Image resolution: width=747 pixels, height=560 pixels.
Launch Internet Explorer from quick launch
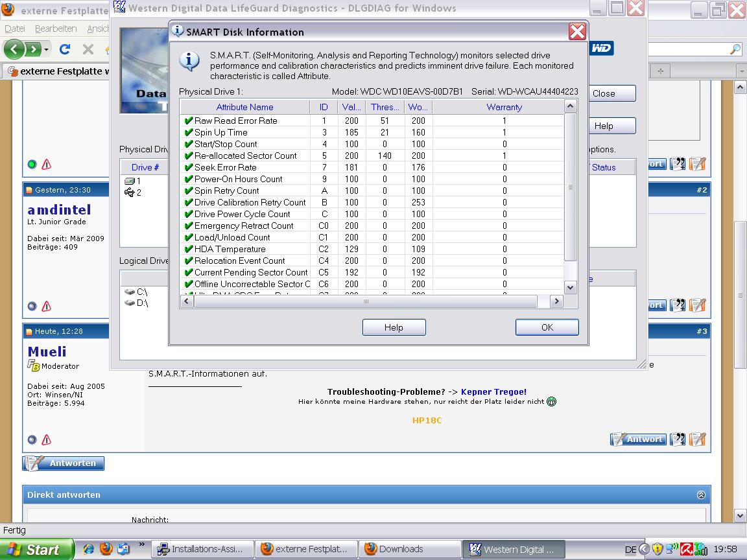(x=89, y=548)
